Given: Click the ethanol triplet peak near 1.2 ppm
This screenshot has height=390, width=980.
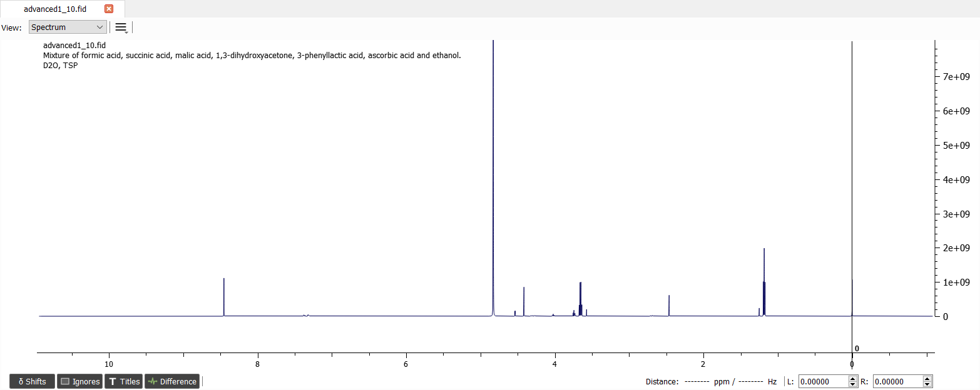Looking at the screenshot, I should click(764, 282).
